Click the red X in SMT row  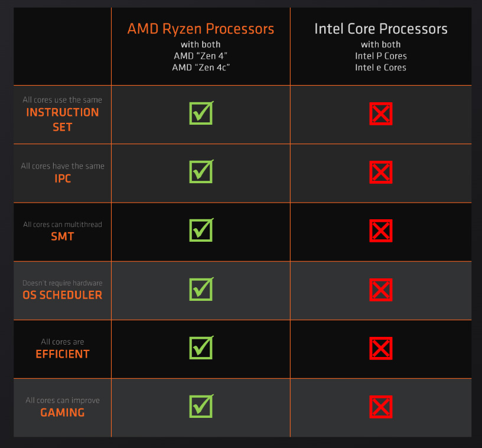click(x=380, y=231)
